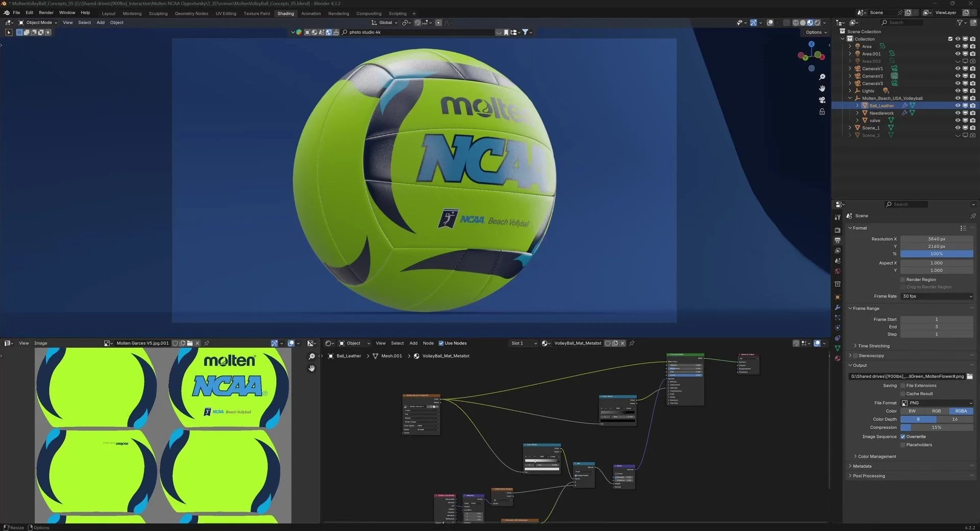
Task: Select RGB color mode button
Action: [936, 411]
